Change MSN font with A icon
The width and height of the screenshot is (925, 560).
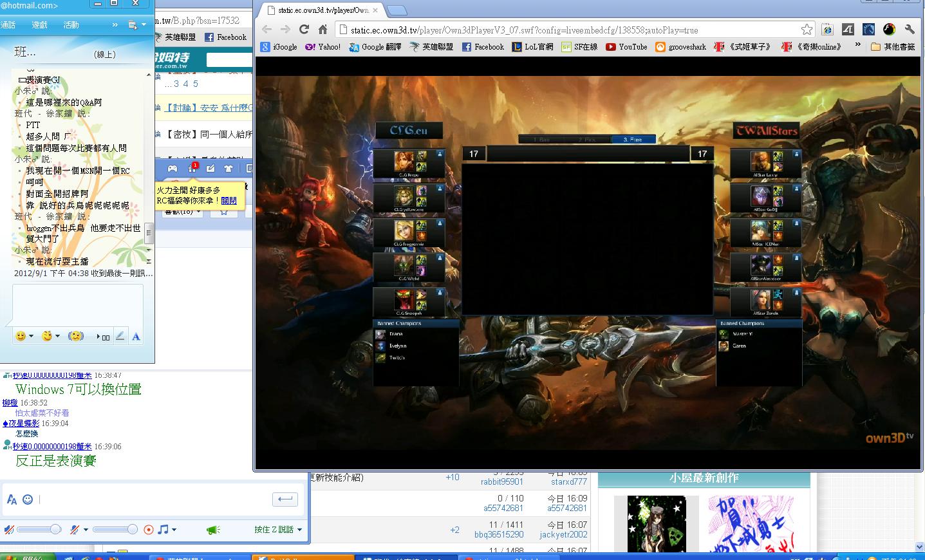[136, 336]
